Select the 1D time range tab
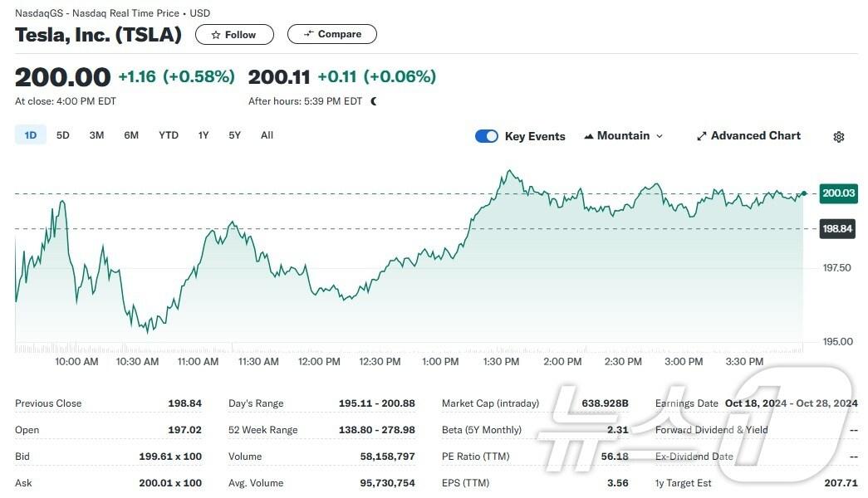The height and width of the screenshot is (498, 868). (x=31, y=135)
